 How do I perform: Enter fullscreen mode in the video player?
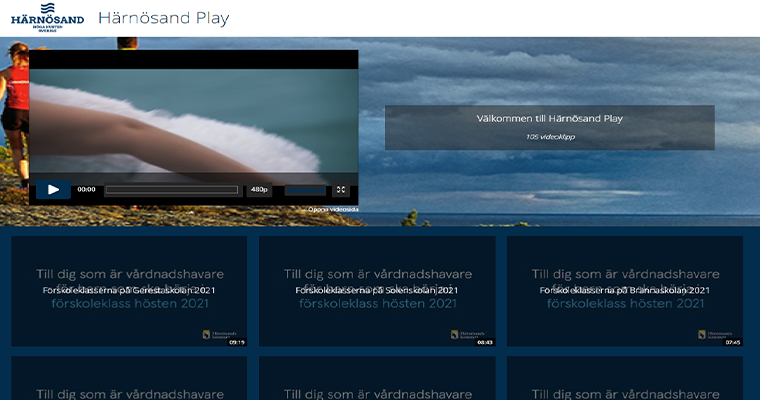coord(341,190)
